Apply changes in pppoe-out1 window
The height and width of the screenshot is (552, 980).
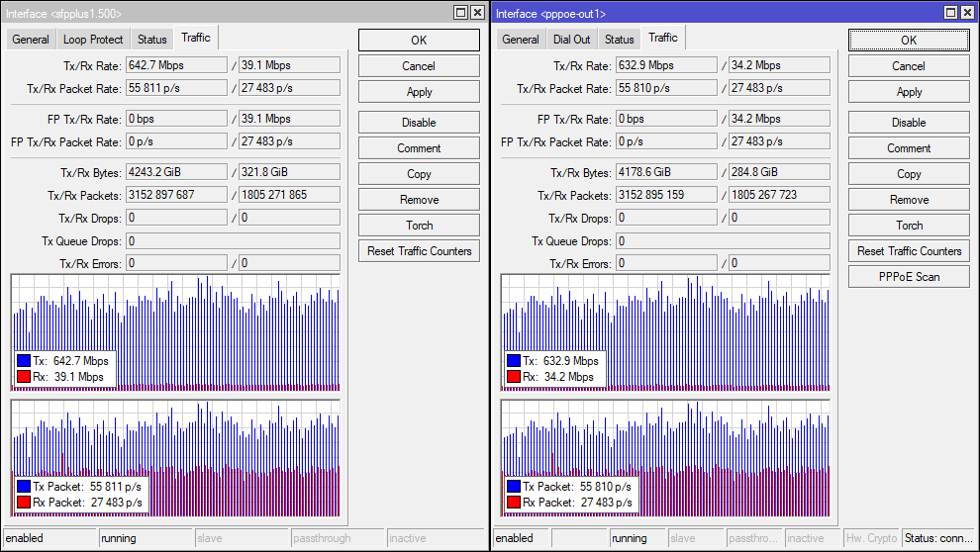tap(909, 92)
